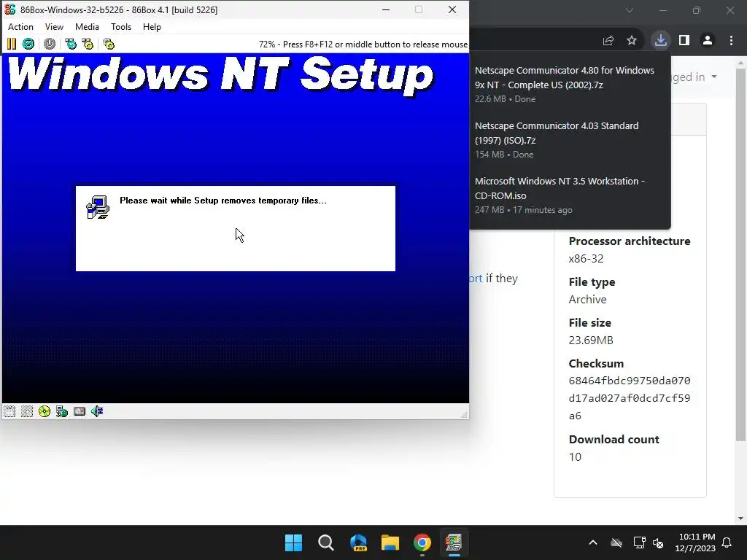The width and height of the screenshot is (747, 560).
Task: Open the Action menu
Action: point(20,27)
